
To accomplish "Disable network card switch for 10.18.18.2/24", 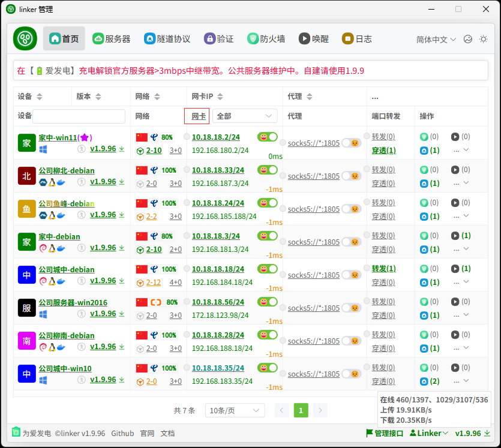I will 268,137.
